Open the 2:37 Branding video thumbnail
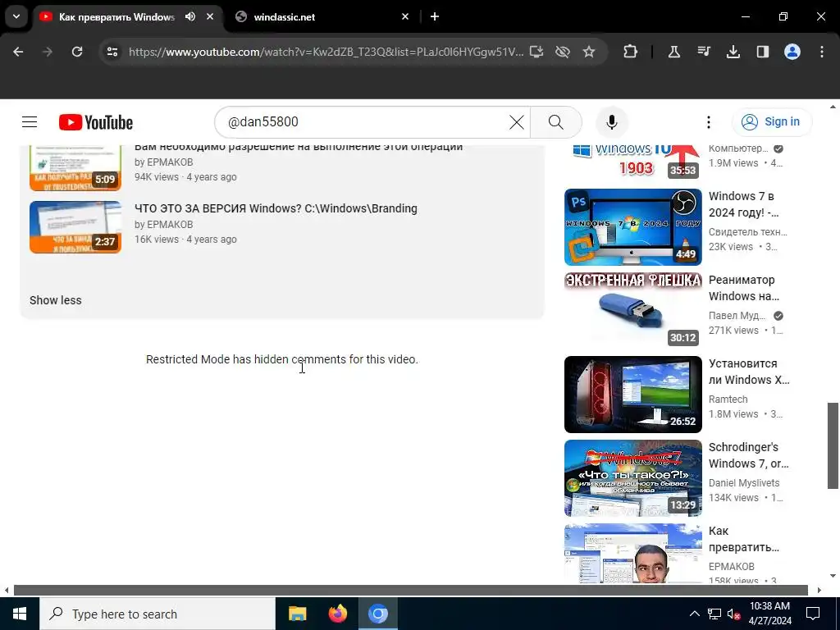The height and width of the screenshot is (630, 840). click(x=75, y=227)
